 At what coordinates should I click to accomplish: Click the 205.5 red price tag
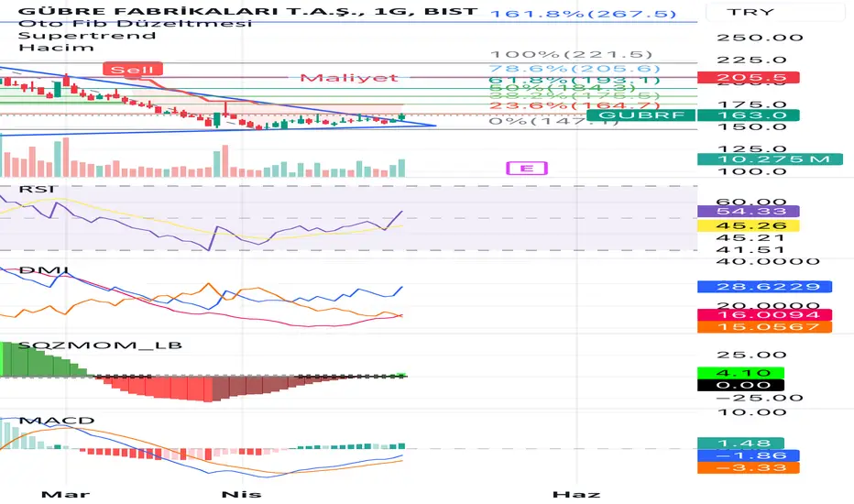pyautogui.click(x=749, y=77)
